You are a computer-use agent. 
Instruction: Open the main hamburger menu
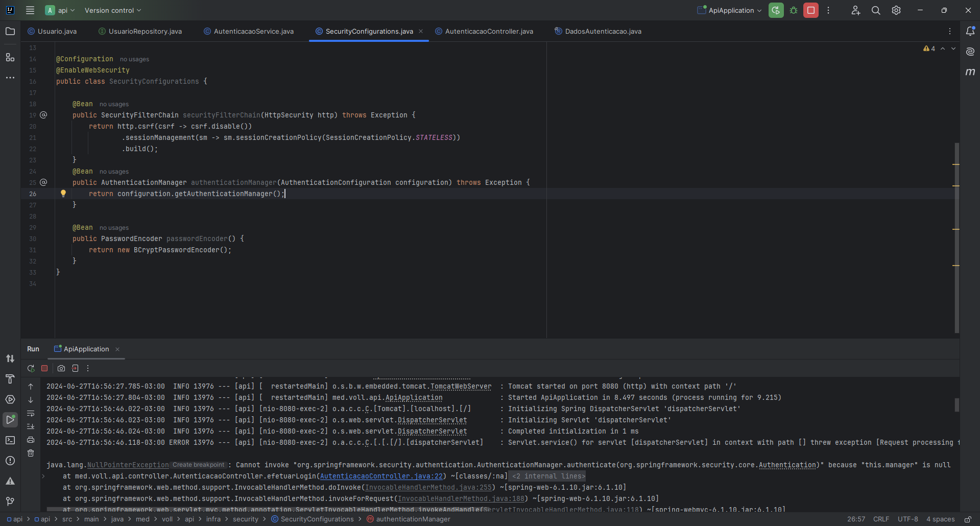(30, 10)
